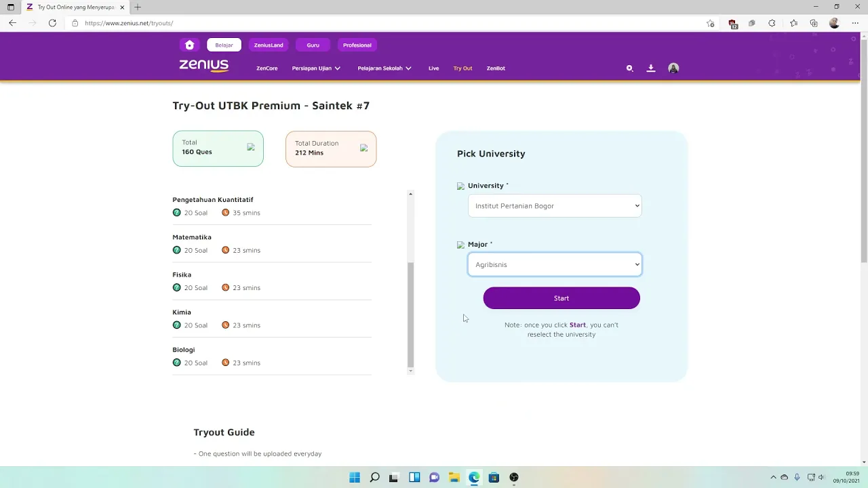
Task: Click the 35 smins duration text
Action: (x=247, y=213)
